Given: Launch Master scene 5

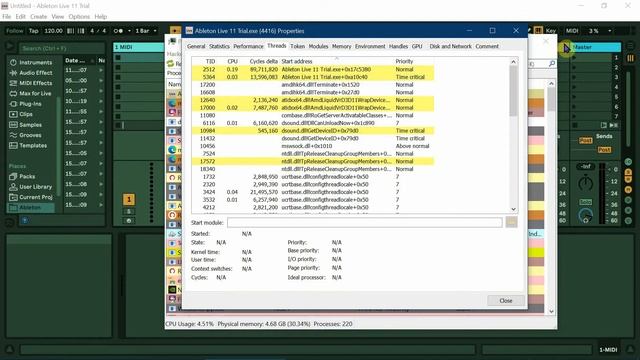Looking at the screenshot, I should [575, 97].
